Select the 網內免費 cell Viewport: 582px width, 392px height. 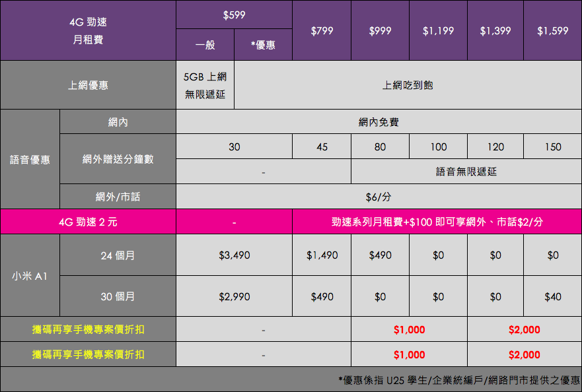click(x=379, y=122)
